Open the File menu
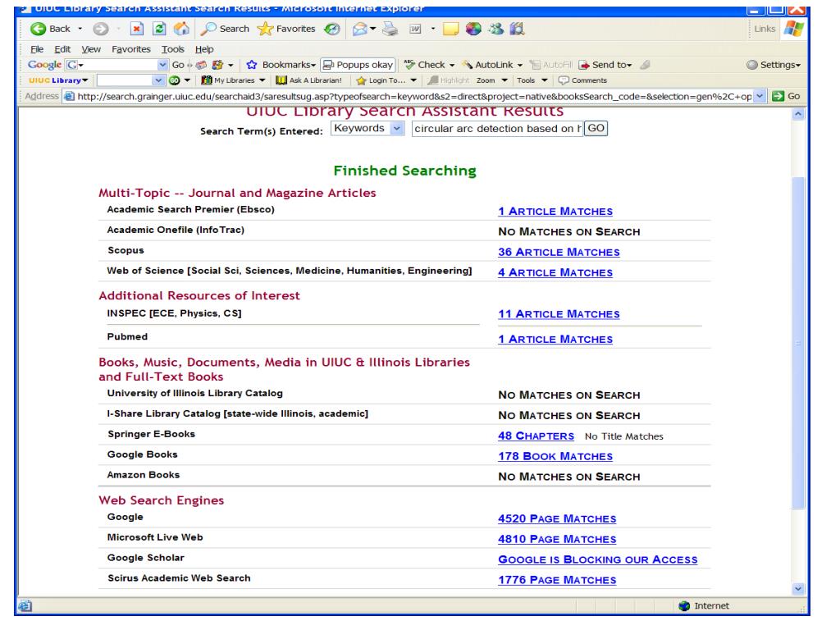Screen dimensions: 840x630 tap(37, 49)
